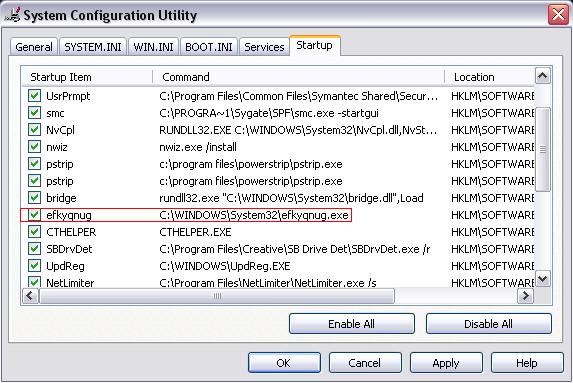Select the NetLimiter.exe /s command text
This screenshot has width=573, height=383.
[x=268, y=282]
